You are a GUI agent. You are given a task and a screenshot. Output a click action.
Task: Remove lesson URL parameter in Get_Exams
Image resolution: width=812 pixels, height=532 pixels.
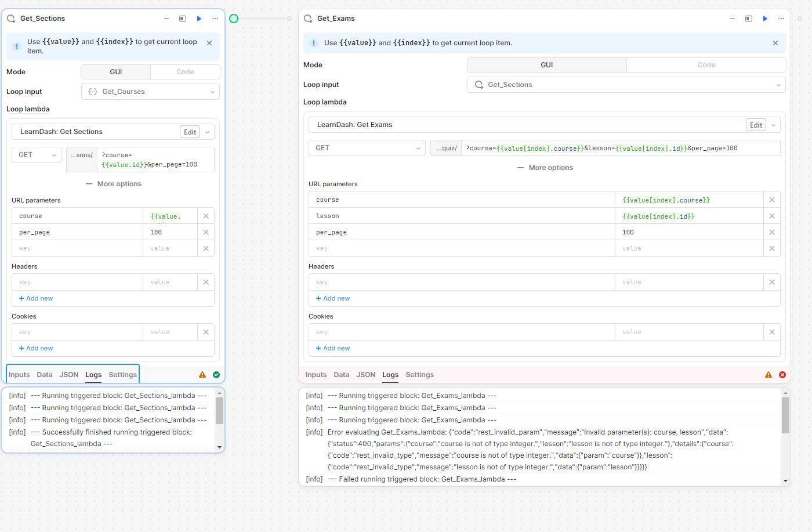click(772, 216)
